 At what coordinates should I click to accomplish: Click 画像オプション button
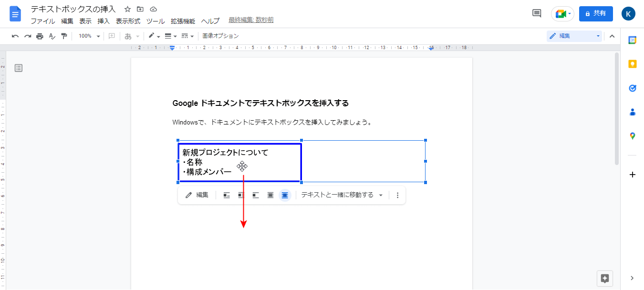(x=220, y=36)
